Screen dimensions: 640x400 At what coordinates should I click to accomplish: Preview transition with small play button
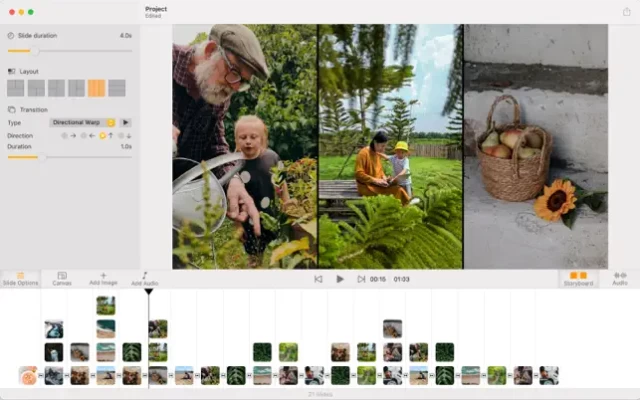click(125, 122)
